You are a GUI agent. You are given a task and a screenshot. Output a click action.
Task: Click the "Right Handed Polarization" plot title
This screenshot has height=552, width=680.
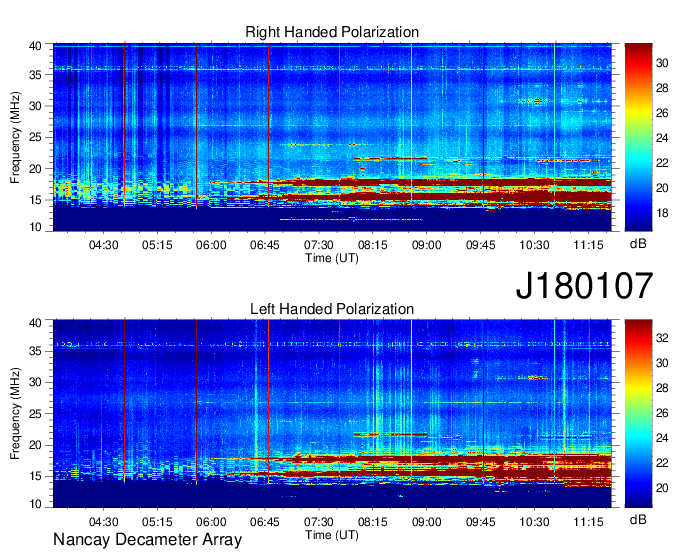coord(332,32)
